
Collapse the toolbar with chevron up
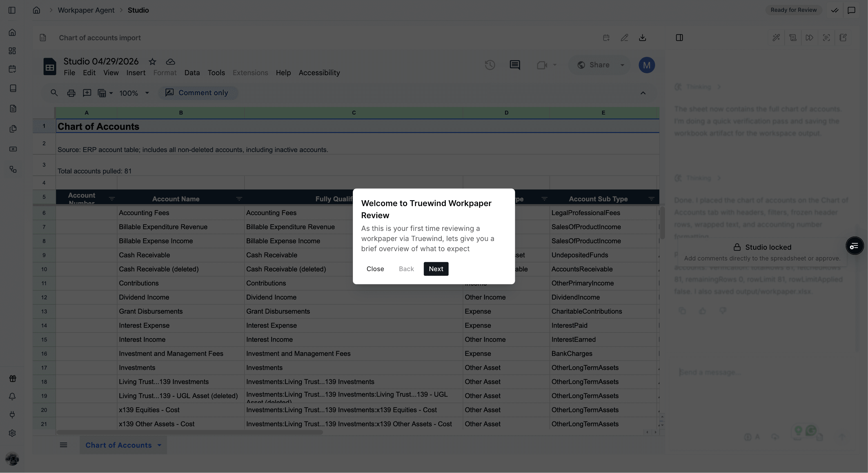643,93
